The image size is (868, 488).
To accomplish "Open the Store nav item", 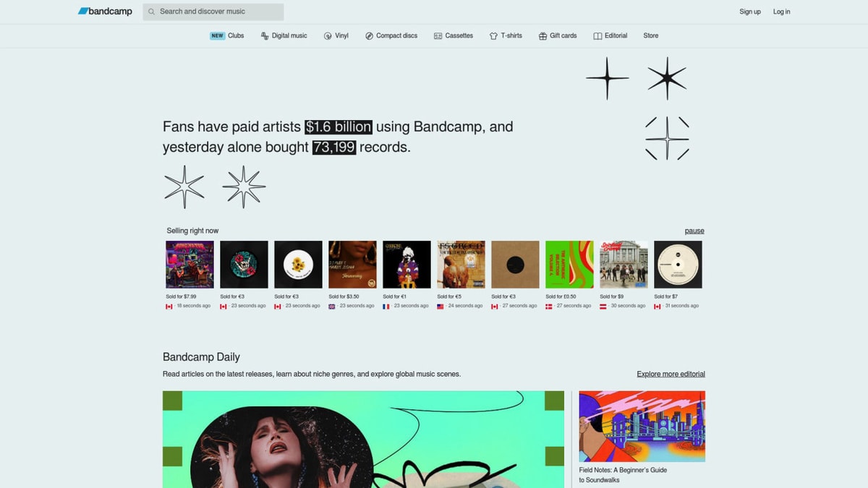I will point(650,35).
